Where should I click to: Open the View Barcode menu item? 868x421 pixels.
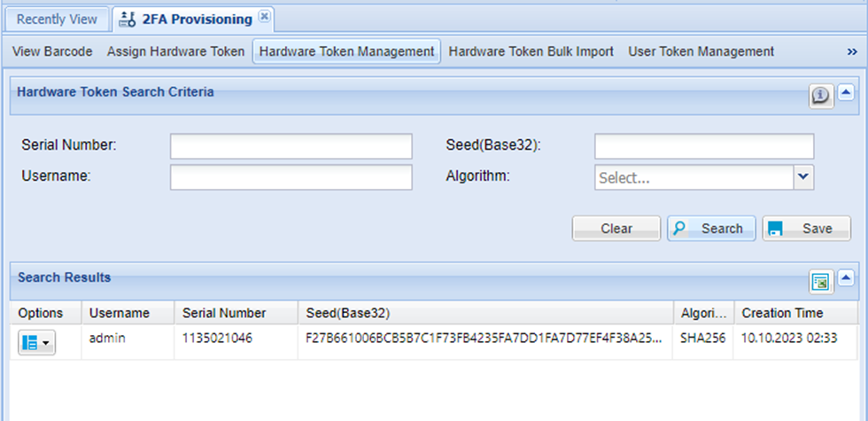pyautogui.click(x=52, y=51)
